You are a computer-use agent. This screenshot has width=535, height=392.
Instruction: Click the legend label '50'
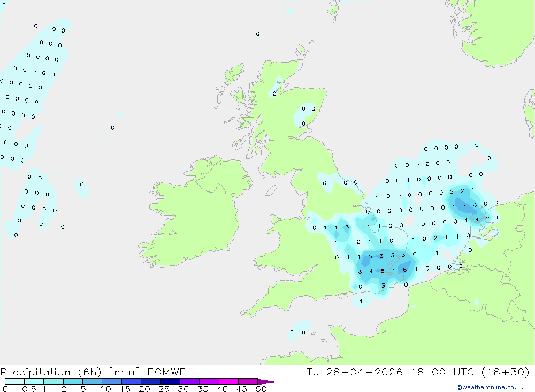(x=262, y=389)
